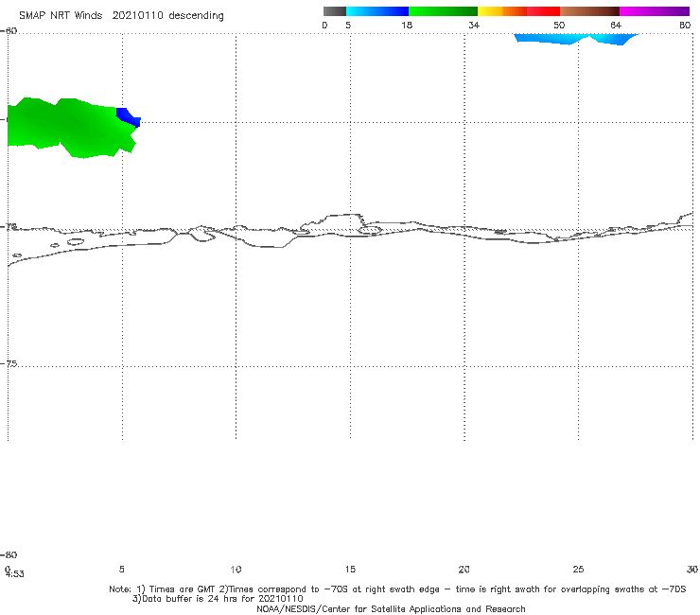Click the longitude axis label '20'
This screenshot has height=615, width=700.
point(464,569)
